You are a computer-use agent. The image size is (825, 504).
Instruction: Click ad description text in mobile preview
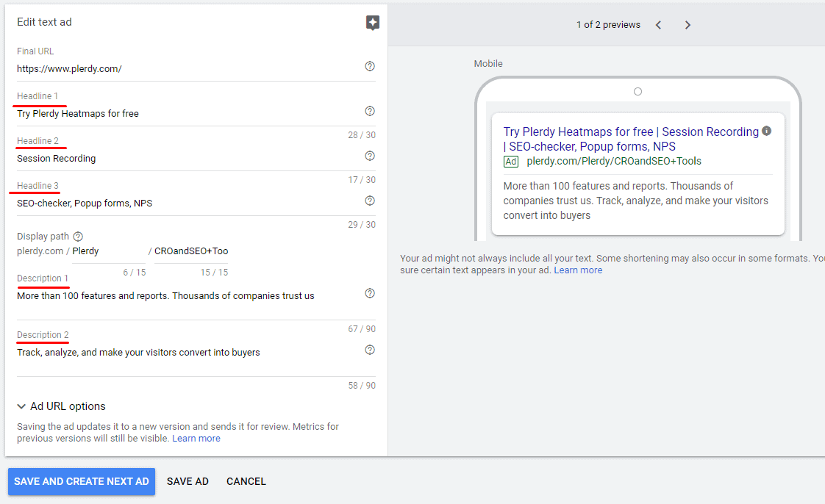point(635,201)
